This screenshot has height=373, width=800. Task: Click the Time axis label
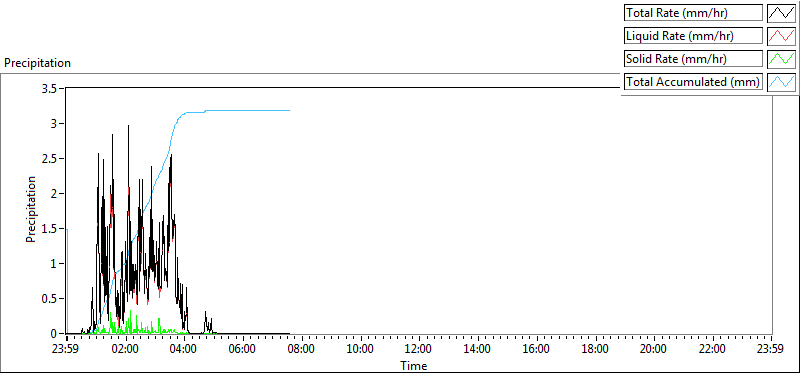pyautogui.click(x=414, y=366)
